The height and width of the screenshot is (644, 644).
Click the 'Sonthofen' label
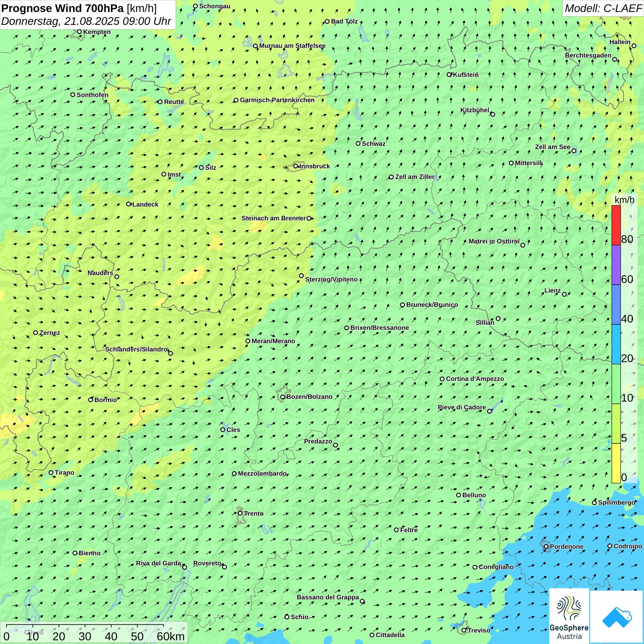click(92, 95)
